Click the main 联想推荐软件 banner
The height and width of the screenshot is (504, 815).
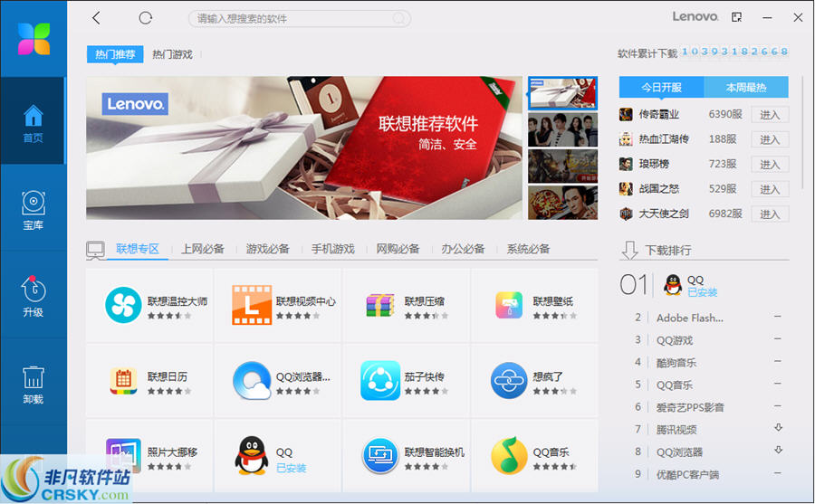point(304,148)
